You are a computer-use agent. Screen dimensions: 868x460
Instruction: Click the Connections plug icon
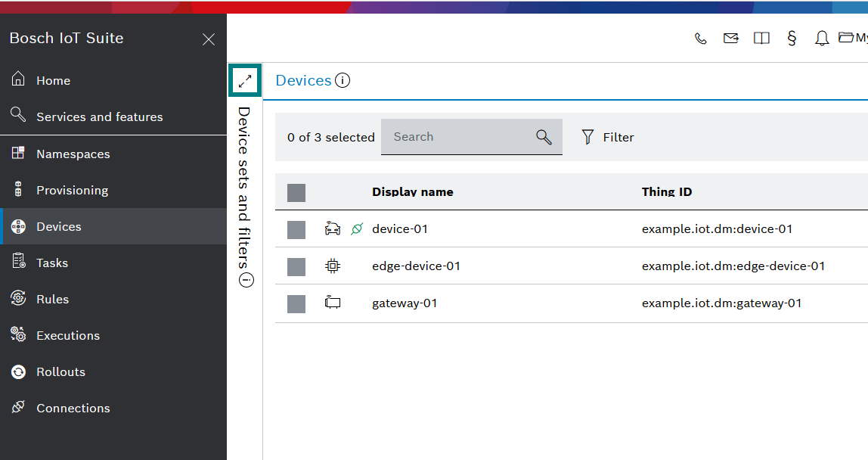(x=18, y=407)
